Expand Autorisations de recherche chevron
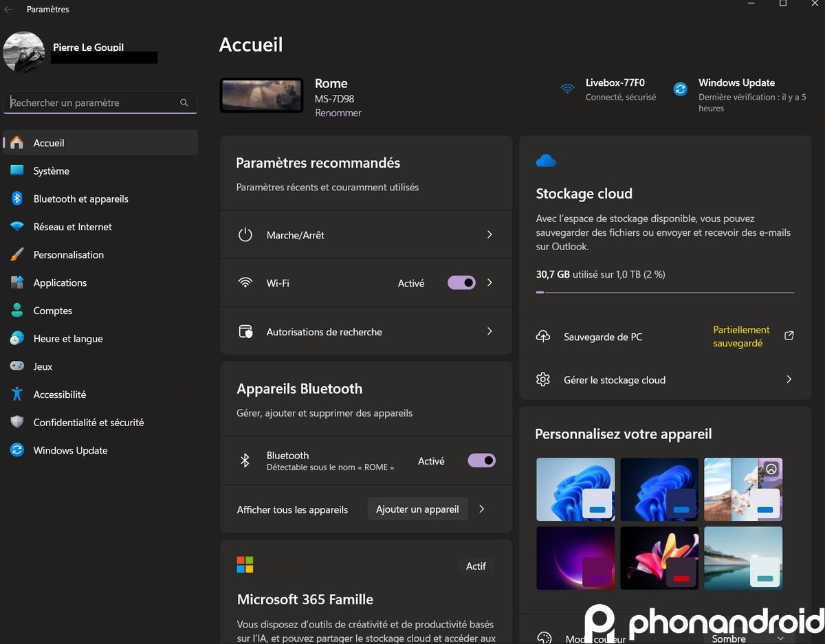This screenshot has height=644, width=825. (489, 331)
